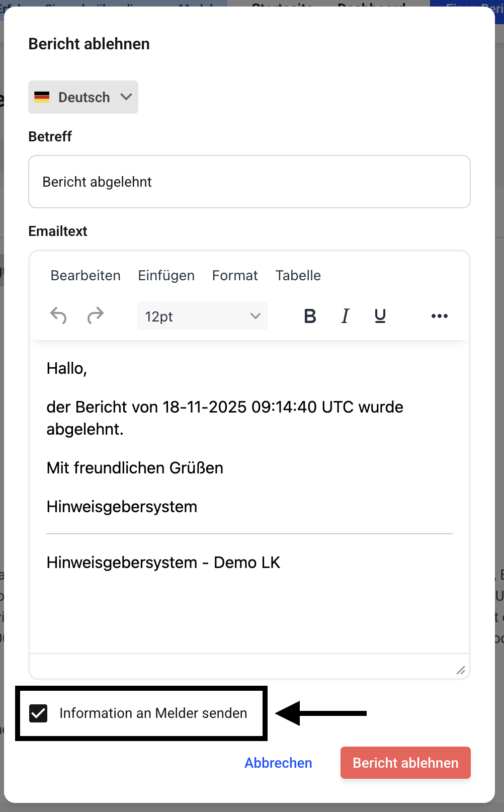Viewport: 504px width, 812px height.
Task: Click the 'Mit freundlichen Grüßen' line
Action: [x=135, y=468]
